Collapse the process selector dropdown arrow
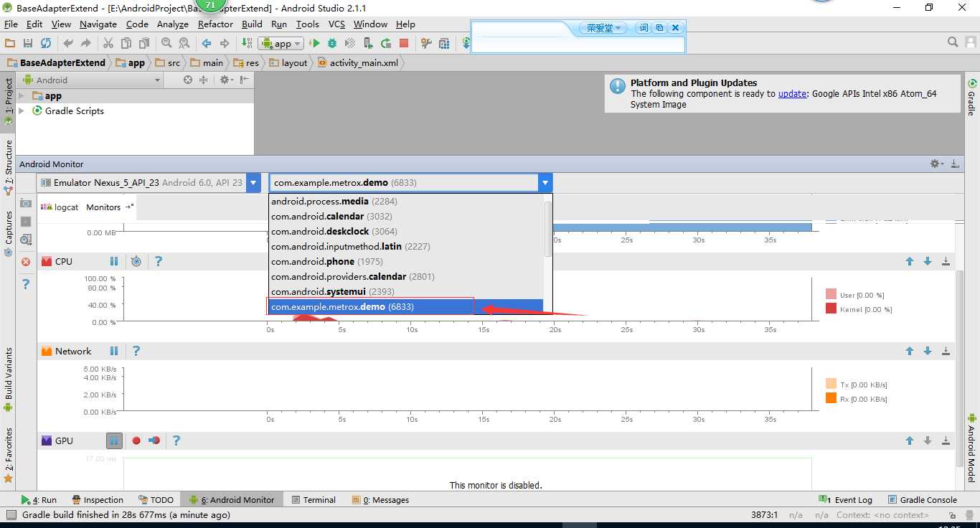 [x=546, y=182]
